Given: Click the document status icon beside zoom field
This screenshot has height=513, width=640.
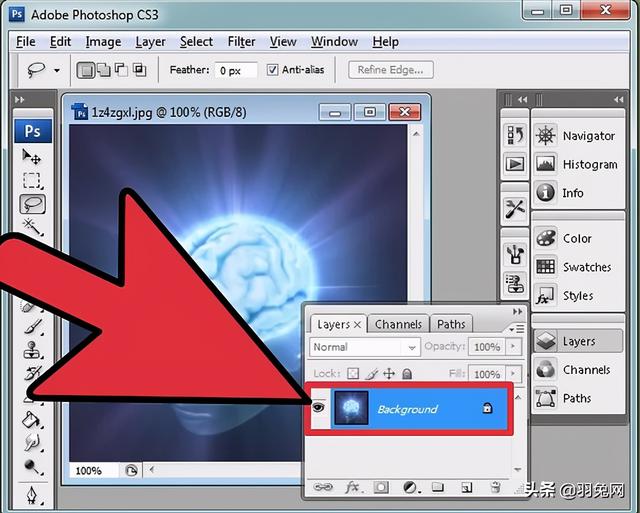Looking at the screenshot, I should pos(131,471).
